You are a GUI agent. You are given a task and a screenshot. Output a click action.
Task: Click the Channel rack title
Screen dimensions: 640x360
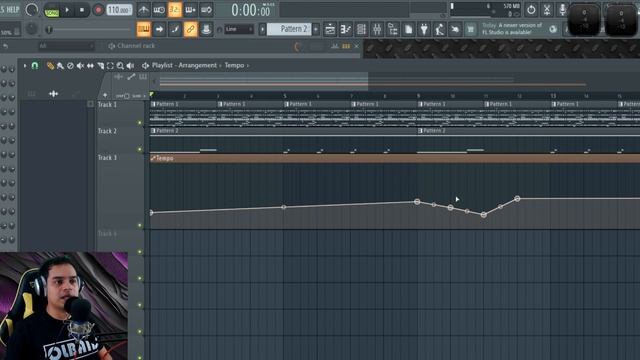[x=136, y=46]
